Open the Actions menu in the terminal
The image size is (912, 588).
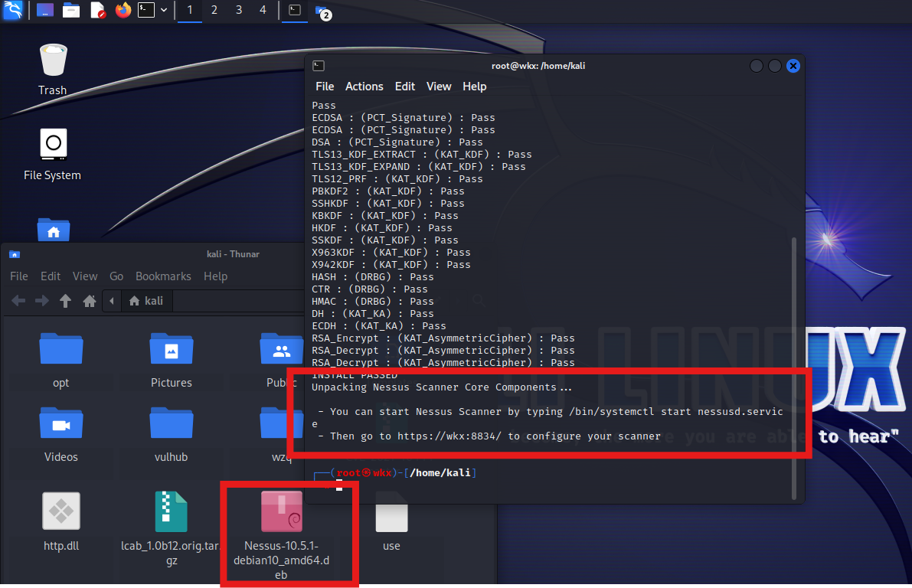click(364, 86)
